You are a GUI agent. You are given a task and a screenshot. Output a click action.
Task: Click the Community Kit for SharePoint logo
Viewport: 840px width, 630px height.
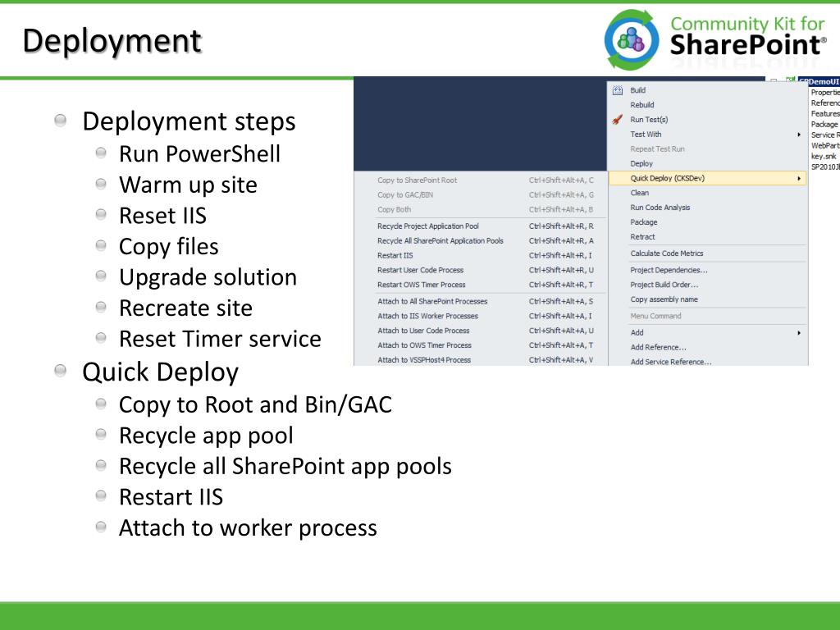[x=715, y=39]
